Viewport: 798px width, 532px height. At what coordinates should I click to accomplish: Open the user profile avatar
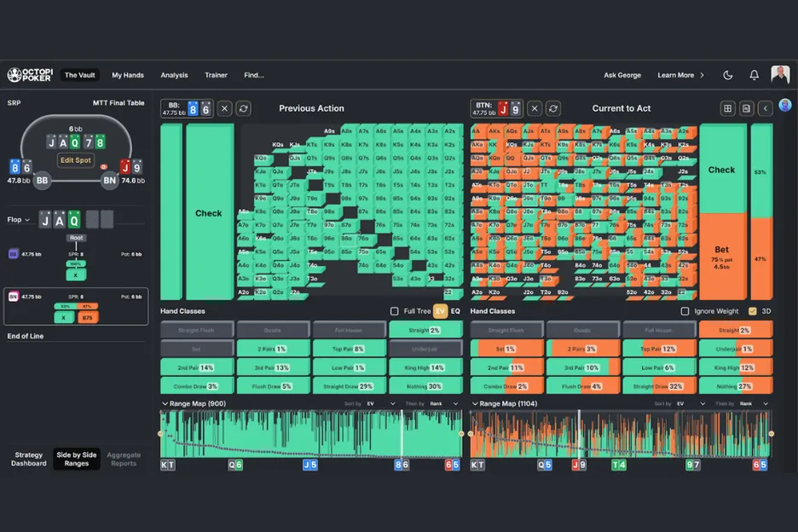pyautogui.click(x=780, y=75)
